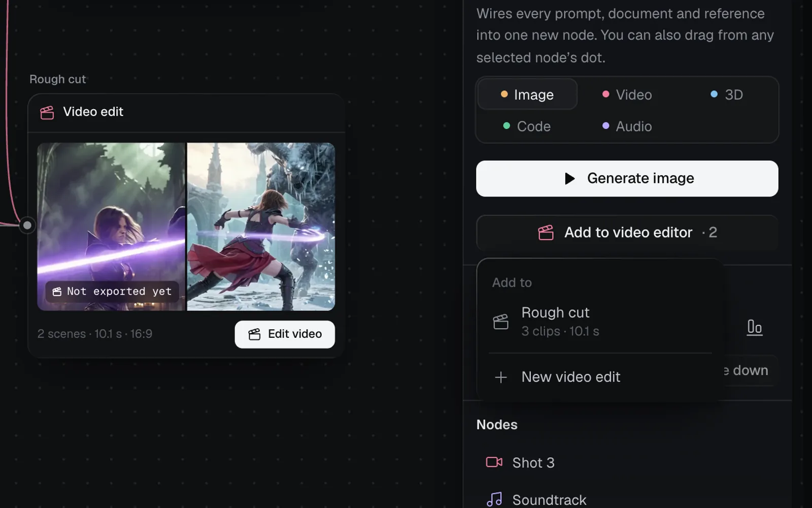Open the forest scene thumbnail
812x508 pixels.
pos(111,227)
